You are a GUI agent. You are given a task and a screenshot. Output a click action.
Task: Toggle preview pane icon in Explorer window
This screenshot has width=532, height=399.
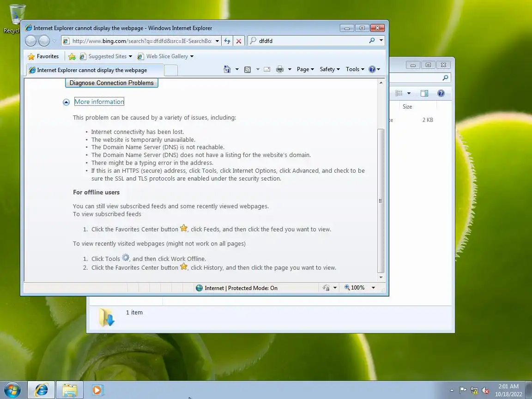(424, 93)
